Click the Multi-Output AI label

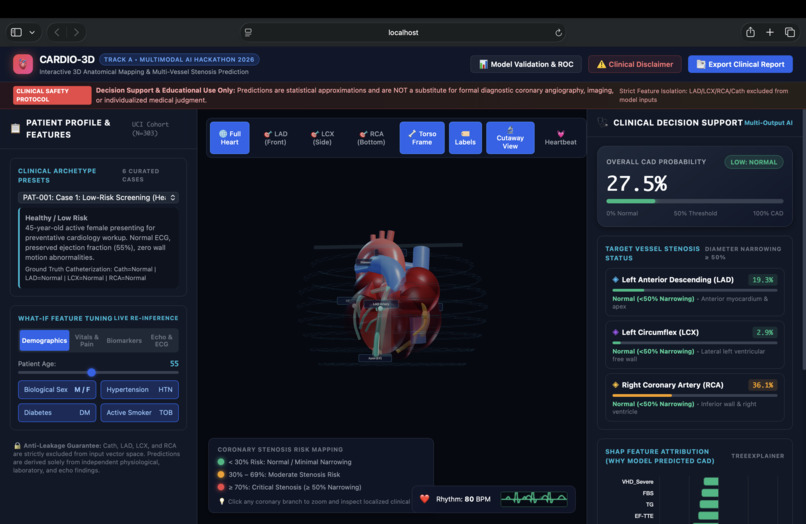coord(768,123)
